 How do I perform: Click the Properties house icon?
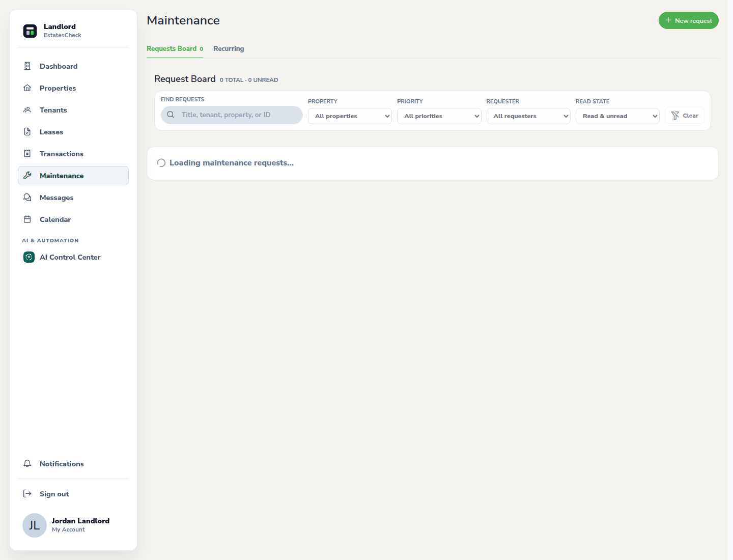[27, 88]
